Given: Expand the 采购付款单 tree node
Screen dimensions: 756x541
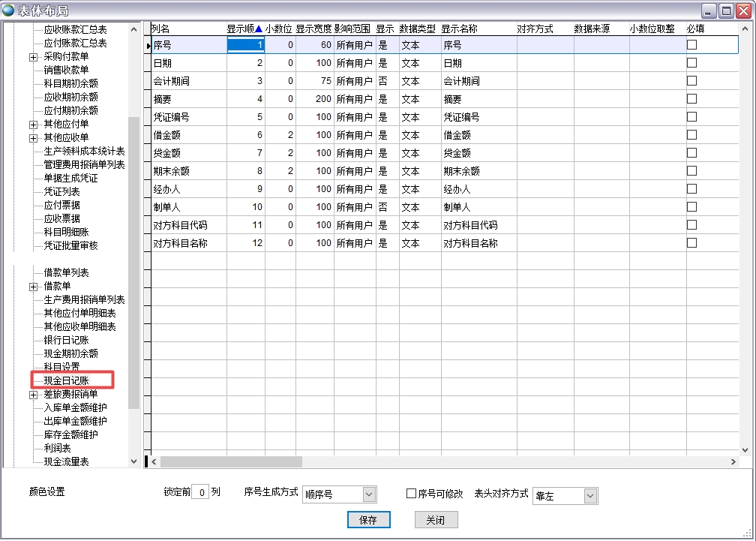Looking at the screenshot, I should pos(33,57).
